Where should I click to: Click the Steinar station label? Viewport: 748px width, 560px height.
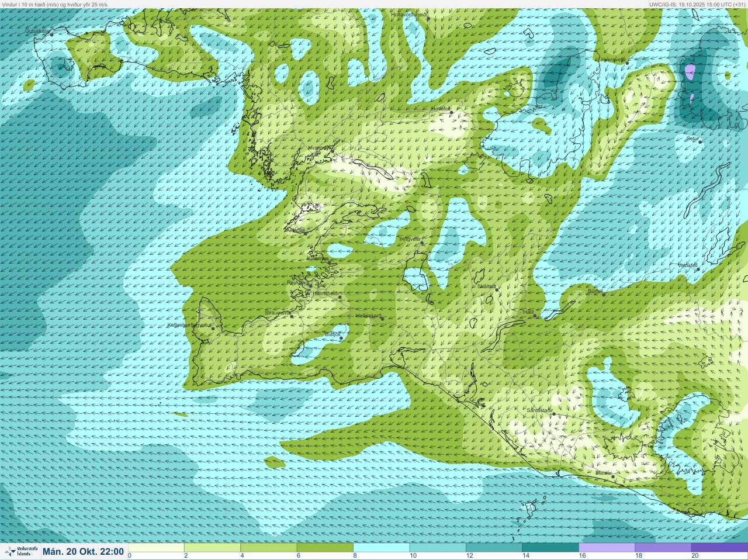(x=604, y=473)
